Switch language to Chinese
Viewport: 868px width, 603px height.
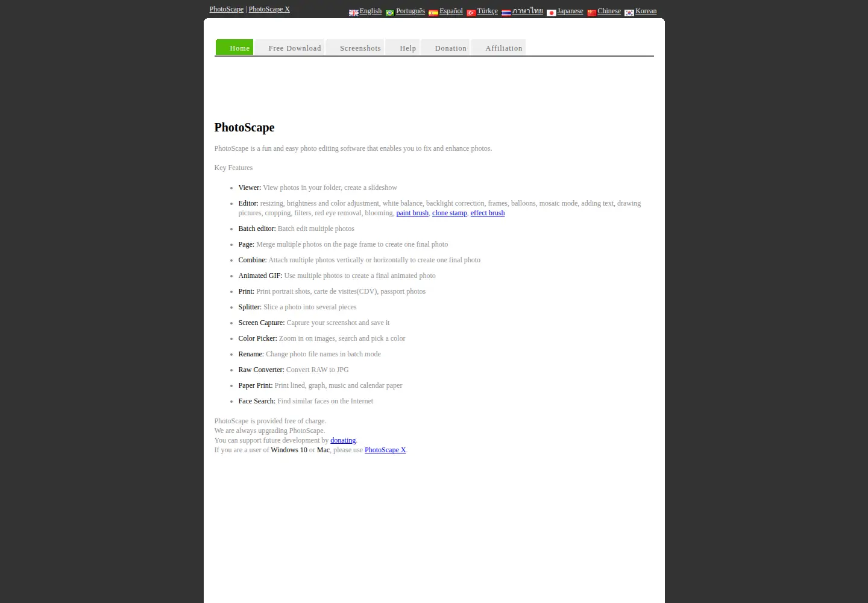(609, 11)
